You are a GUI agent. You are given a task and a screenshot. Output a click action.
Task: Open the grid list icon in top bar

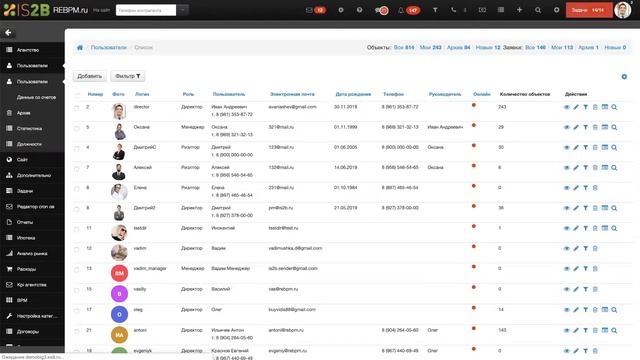tap(501, 10)
